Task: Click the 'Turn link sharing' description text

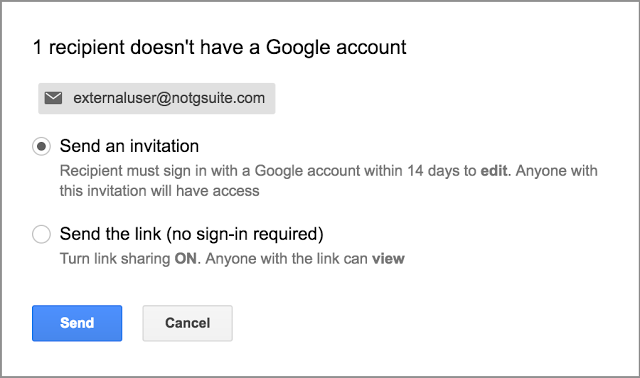Action: tap(232, 259)
